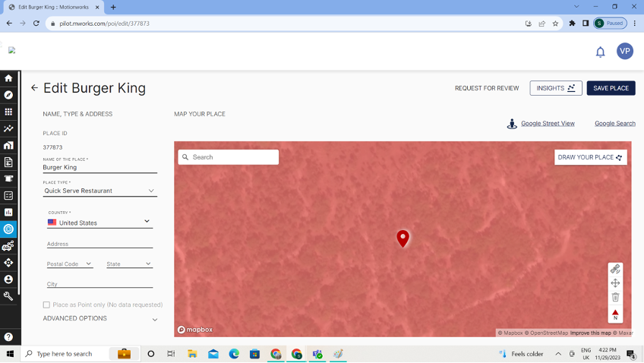This screenshot has height=363, width=644.
Task: Select the move pan map control
Action: point(615,283)
